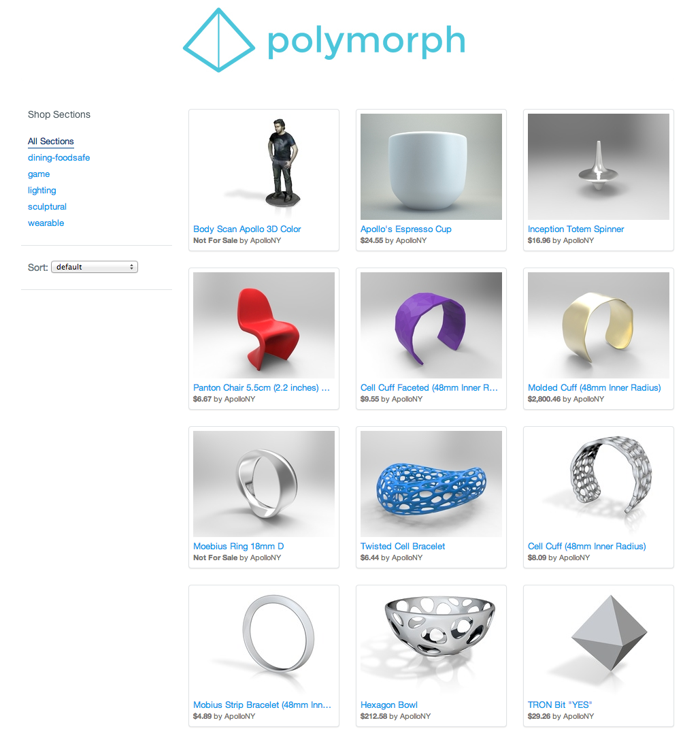The width and height of the screenshot is (700, 744).
Task: Show the game section items
Action: coord(39,174)
